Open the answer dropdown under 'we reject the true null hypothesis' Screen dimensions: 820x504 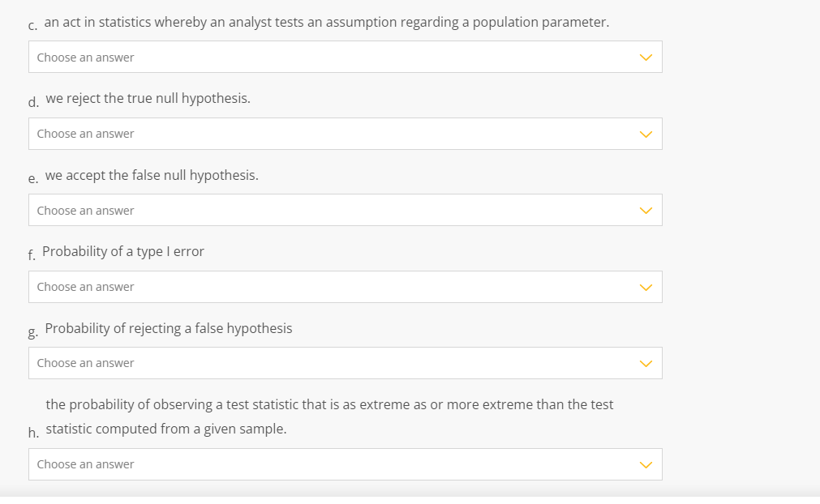tap(346, 134)
